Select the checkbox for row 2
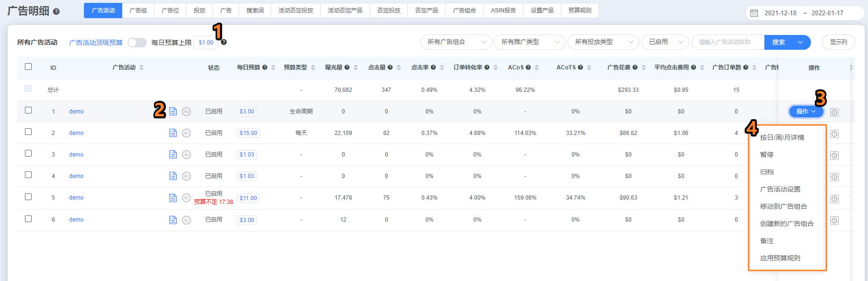 click(28, 132)
